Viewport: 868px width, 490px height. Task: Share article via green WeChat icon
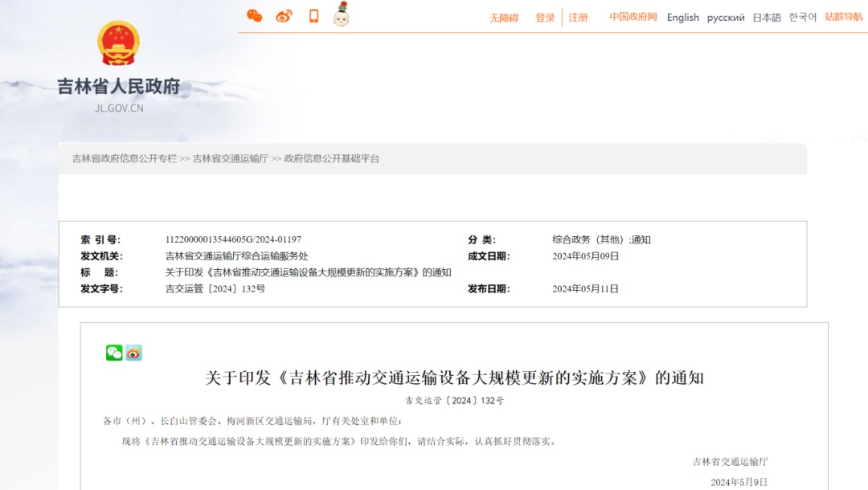coord(114,353)
